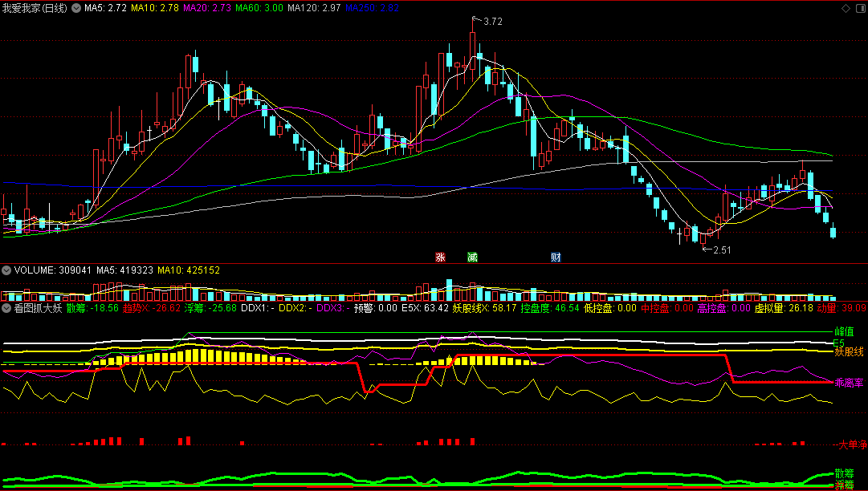Open the VOLUME panel dropdown arrow
This screenshot has width=868, height=491.
(6, 270)
